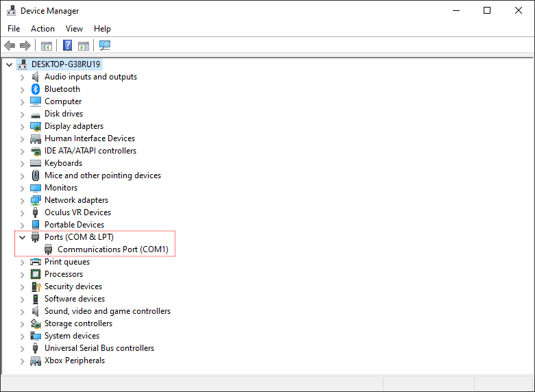The image size is (535, 392).
Task: Expand the System devices category
Action: [23, 336]
